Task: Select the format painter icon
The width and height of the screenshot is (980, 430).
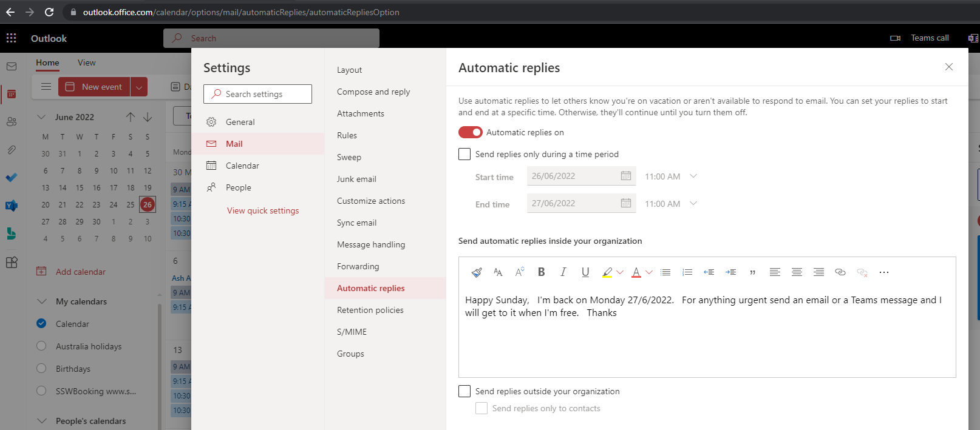Action: click(x=477, y=272)
